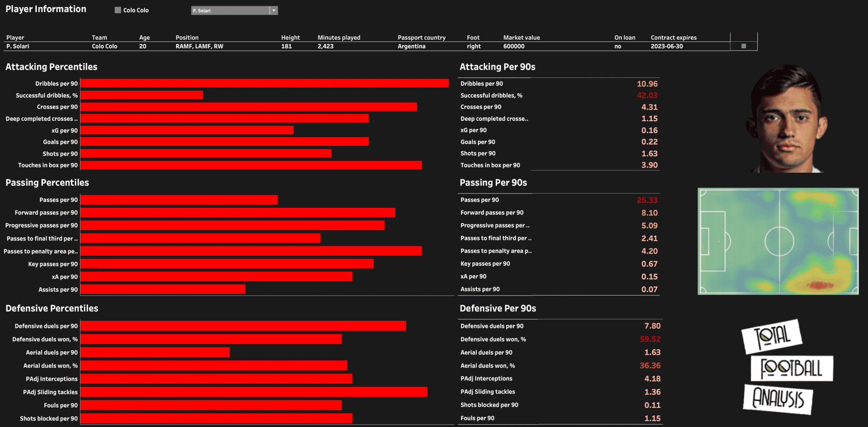868x427 pixels.
Task: Open the P. Solari dropdown arrow
Action: tap(274, 11)
